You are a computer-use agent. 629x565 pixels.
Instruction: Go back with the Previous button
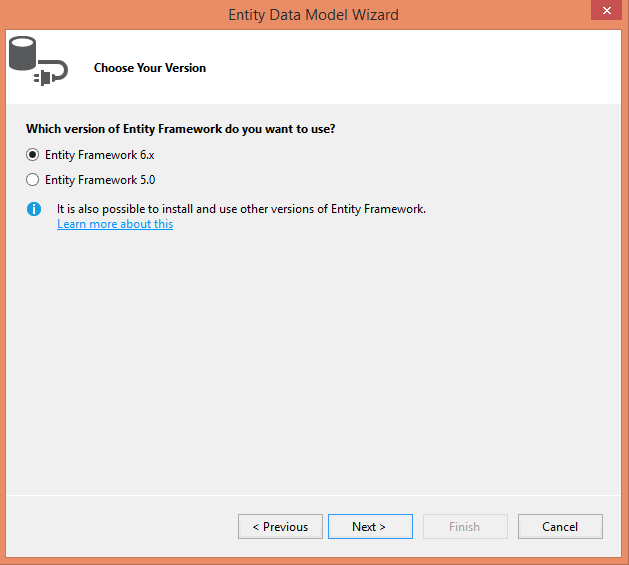(280, 526)
